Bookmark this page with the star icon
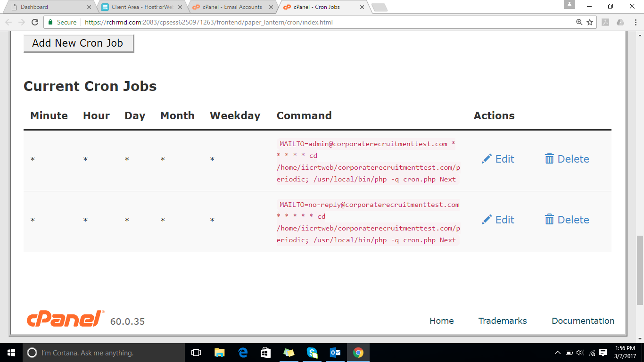The image size is (644, 362). (x=590, y=22)
